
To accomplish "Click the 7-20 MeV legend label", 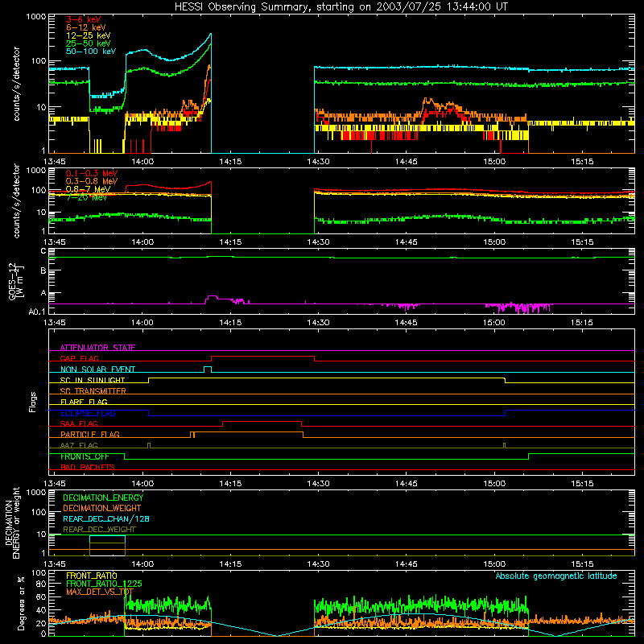I will (x=86, y=197).
